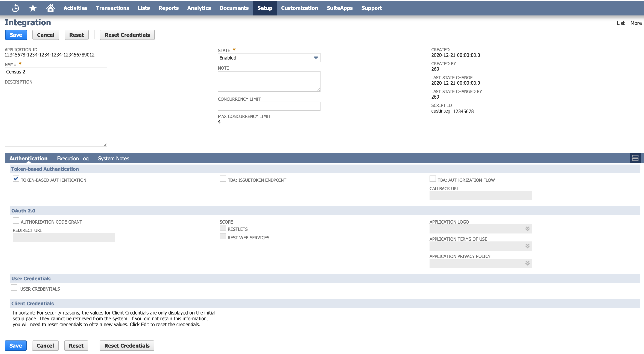Click top Reset Credentials button
This screenshot has width=644, height=354.
click(127, 35)
